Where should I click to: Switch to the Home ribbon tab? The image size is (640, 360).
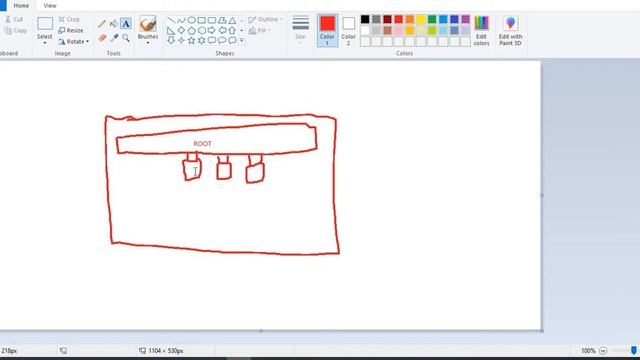21,6
